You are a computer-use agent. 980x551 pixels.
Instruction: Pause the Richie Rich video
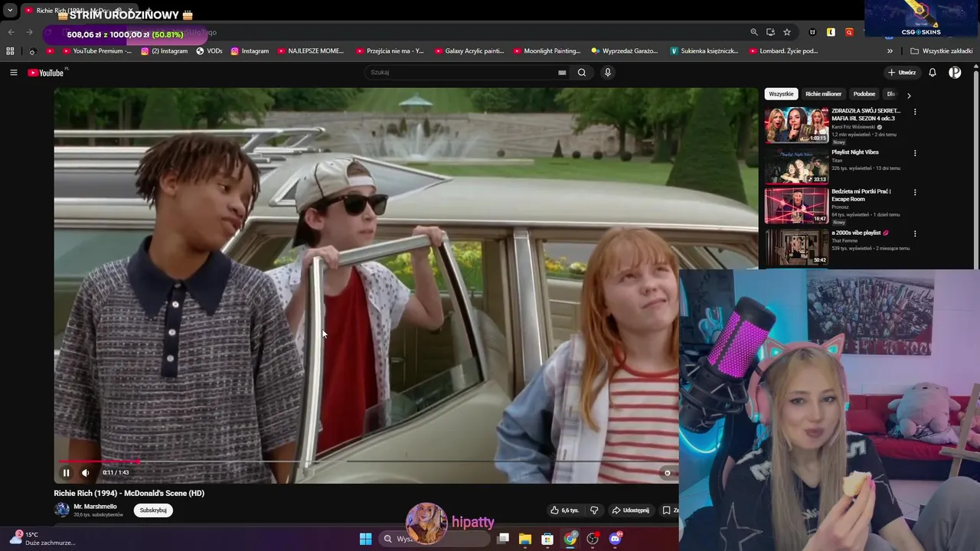[x=66, y=472]
